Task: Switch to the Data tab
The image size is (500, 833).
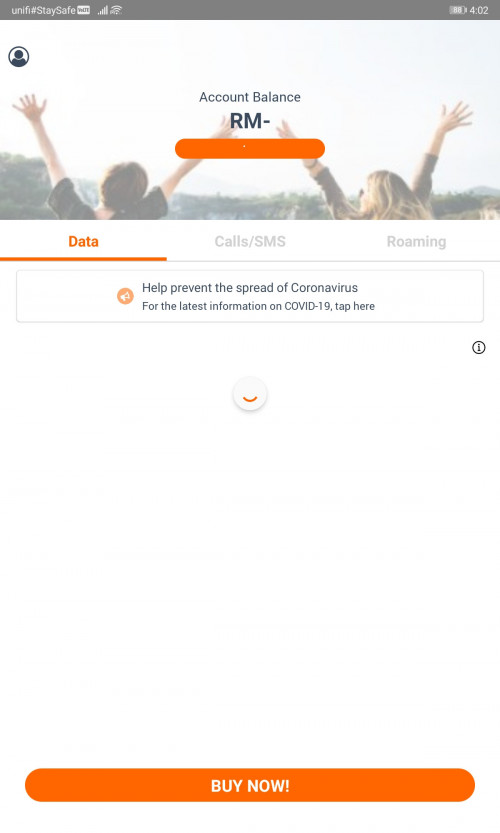Action: [83, 241]
